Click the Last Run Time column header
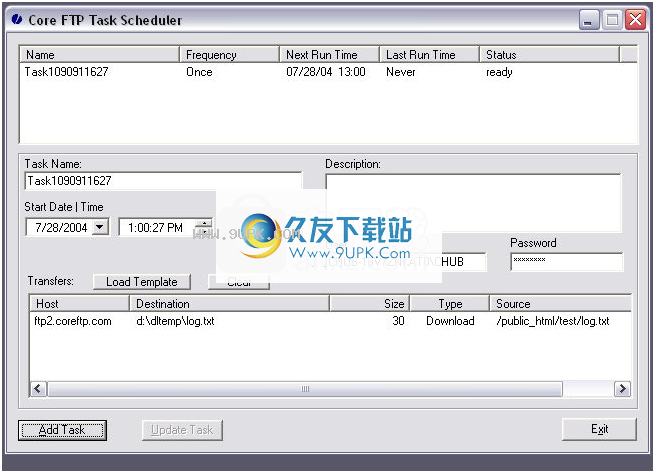Screen dimensions: 658x473 coord(429,55)
